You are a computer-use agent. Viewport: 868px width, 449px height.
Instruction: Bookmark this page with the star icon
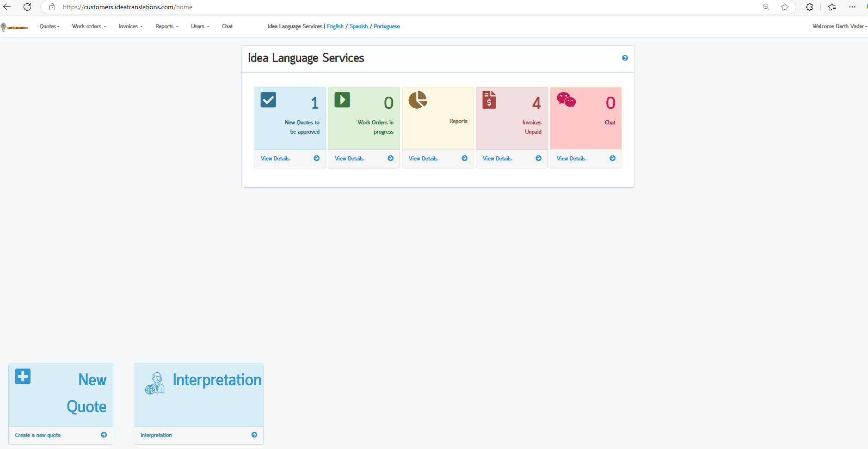[785, 7]
